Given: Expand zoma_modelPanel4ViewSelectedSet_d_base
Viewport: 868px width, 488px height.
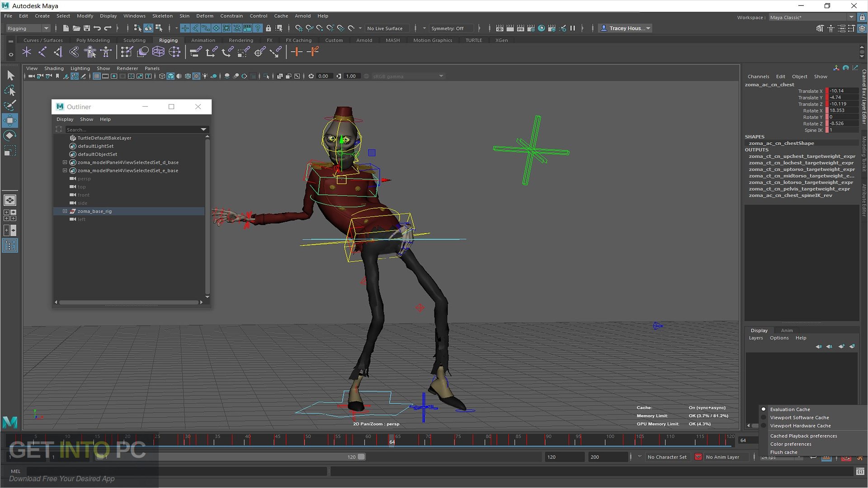Looking at the screenshot, I should 64,162.
